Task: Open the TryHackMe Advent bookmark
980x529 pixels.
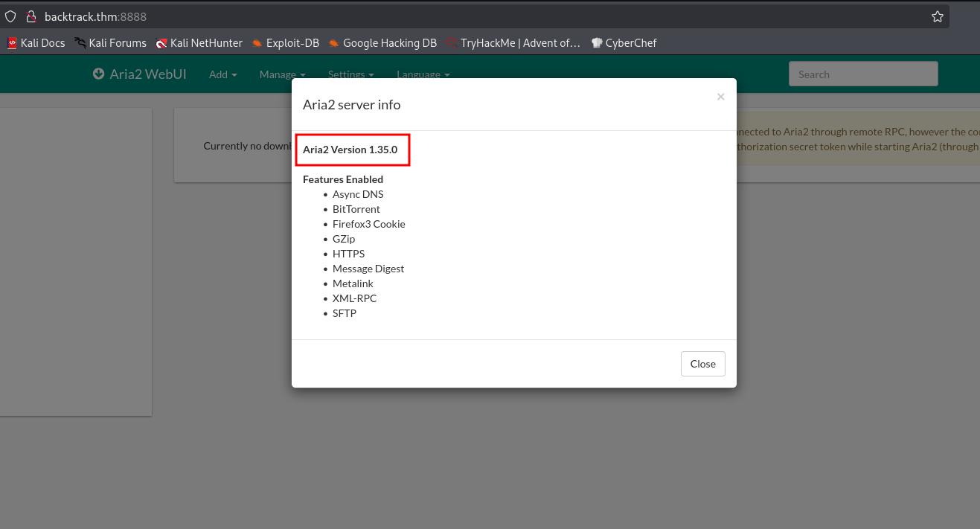Action: pyautogui.click(x=513, y=43)
